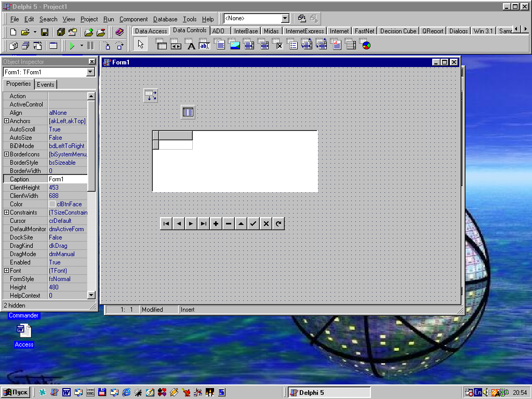Click Save current desktop icon

(x=302, y=18)
